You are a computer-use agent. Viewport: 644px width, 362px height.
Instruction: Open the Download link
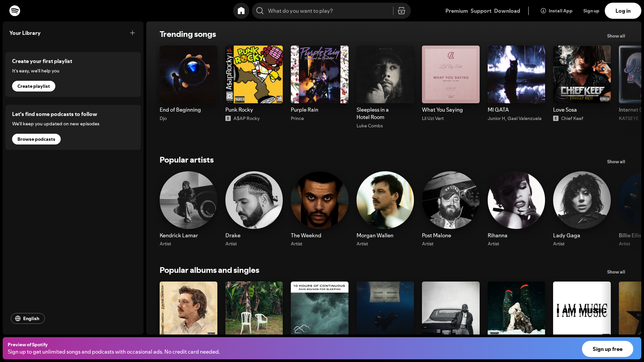(507, 11)
